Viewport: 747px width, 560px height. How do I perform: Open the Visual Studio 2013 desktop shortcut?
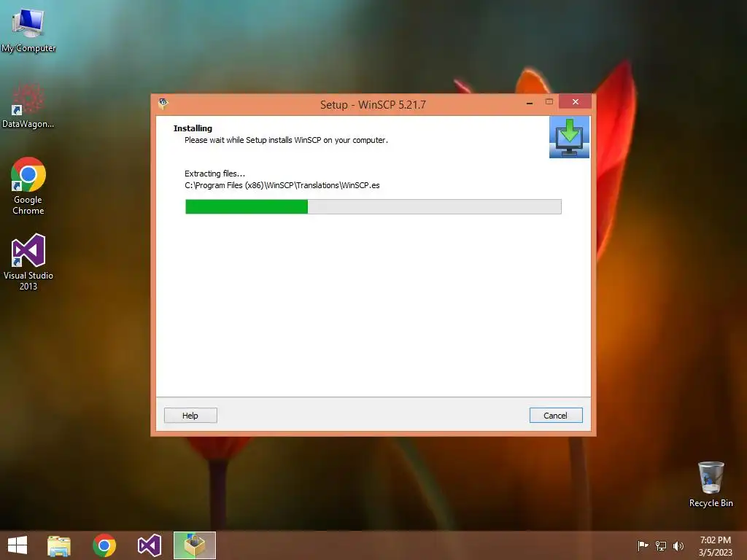pos(28,262)
